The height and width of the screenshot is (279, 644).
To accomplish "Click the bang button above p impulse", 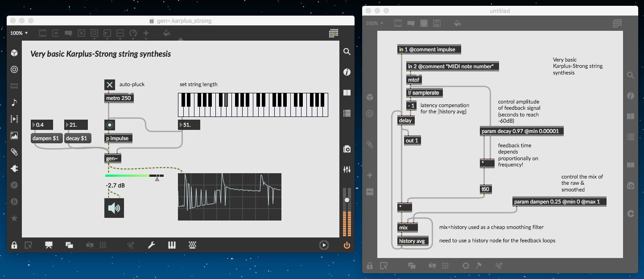I will 110,125.
